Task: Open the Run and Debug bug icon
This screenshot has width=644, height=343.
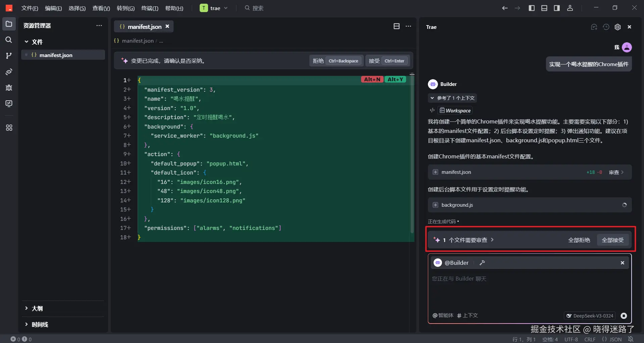Action: pos(9,88)
